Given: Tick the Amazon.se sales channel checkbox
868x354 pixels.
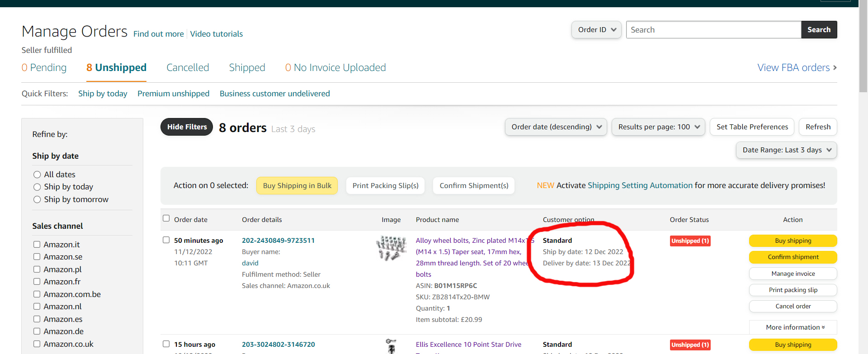Looking at the screenshot, I should coord(37,257).
